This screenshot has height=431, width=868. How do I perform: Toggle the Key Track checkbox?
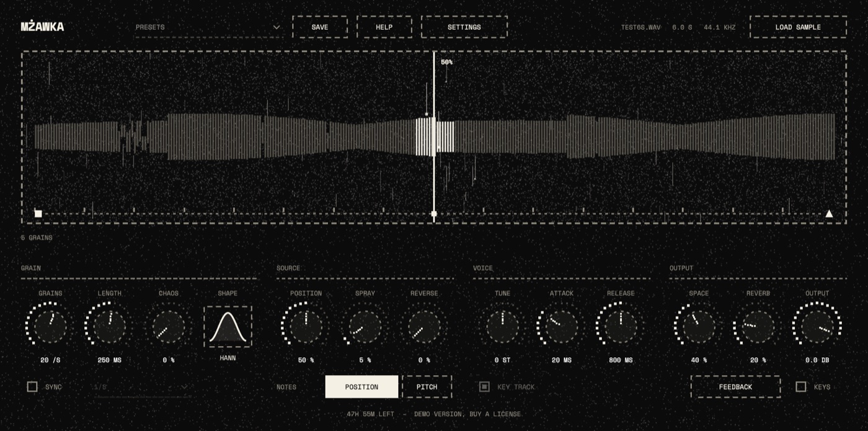click(x=485, y=387)
